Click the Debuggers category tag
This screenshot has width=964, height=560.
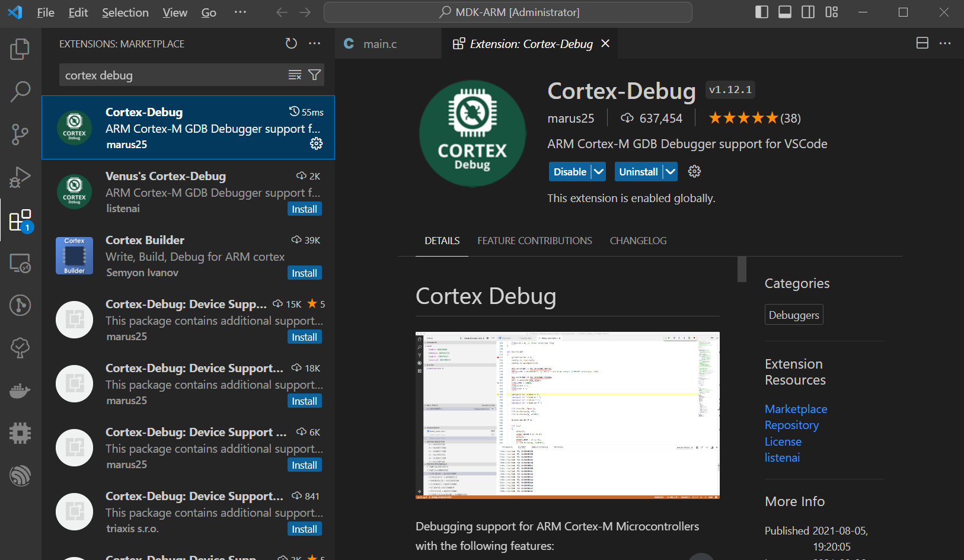click(794, 315)
